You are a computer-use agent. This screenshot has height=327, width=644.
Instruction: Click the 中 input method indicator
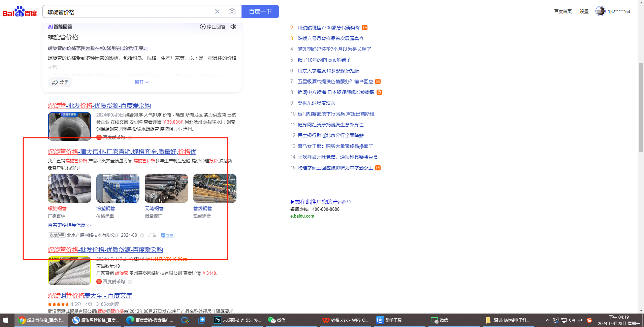click(580, 320)
